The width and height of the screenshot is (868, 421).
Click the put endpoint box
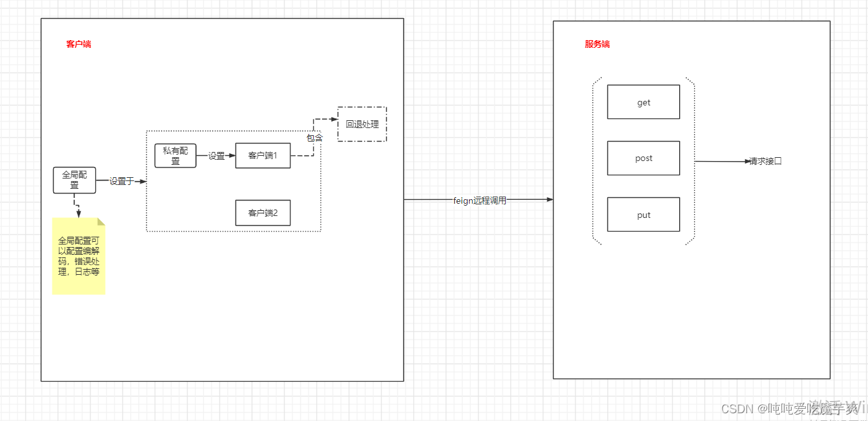point(643,214)
